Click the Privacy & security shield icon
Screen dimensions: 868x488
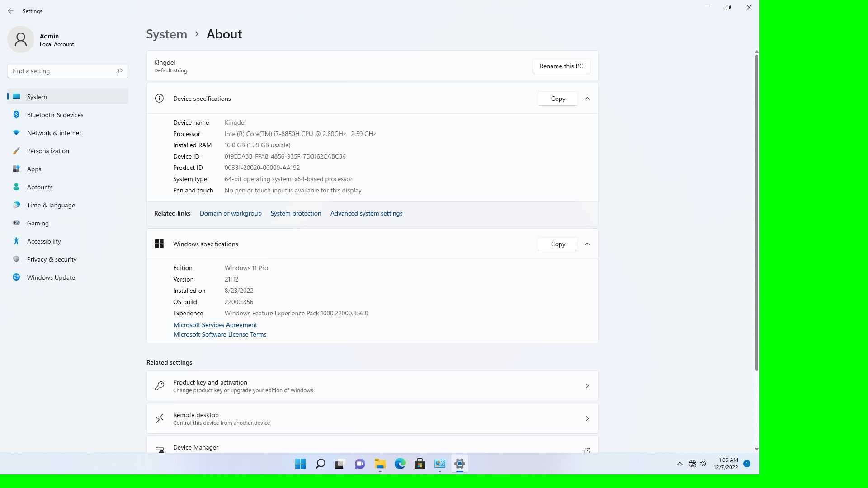tap(16, 259)
